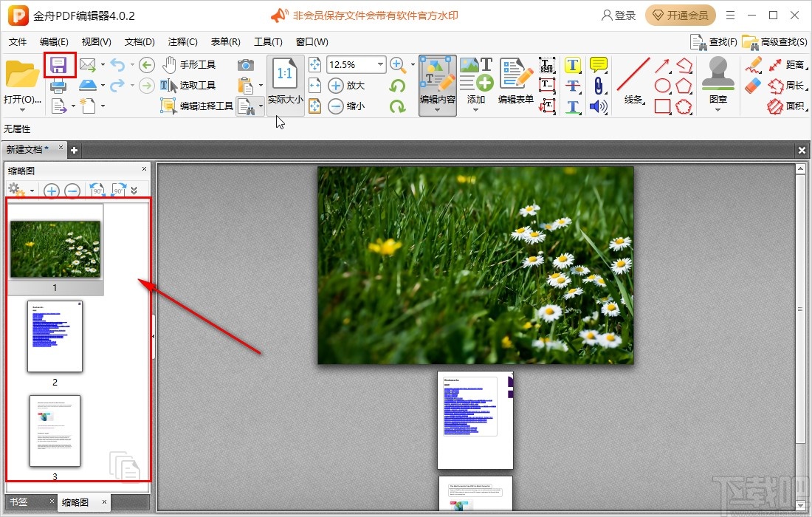Select the sticky note comment tool

click(599, 65)
